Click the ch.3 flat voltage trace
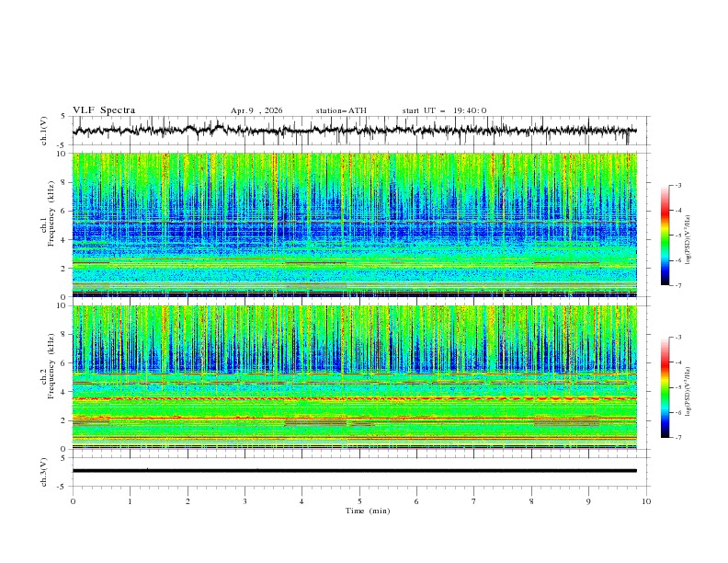 tap(354, 471)
